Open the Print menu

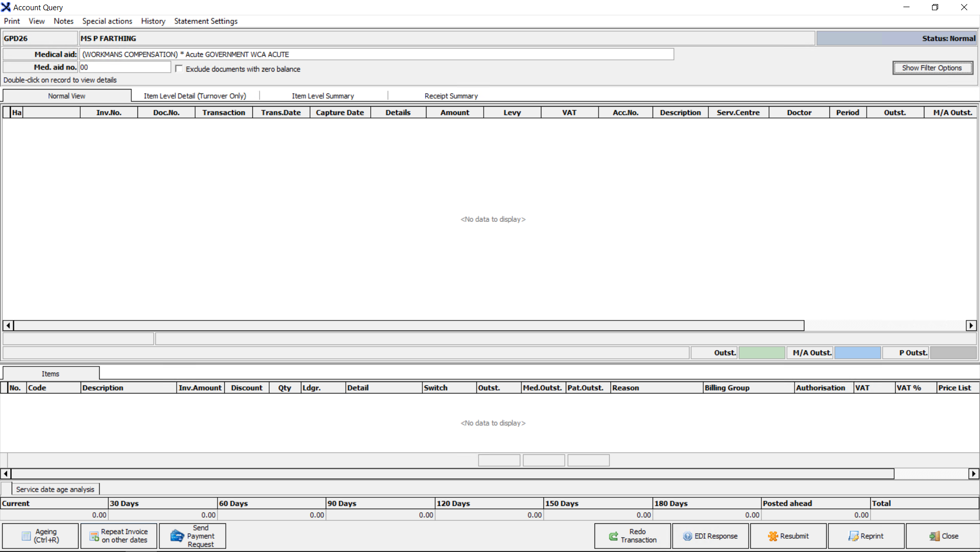[12, 21]
